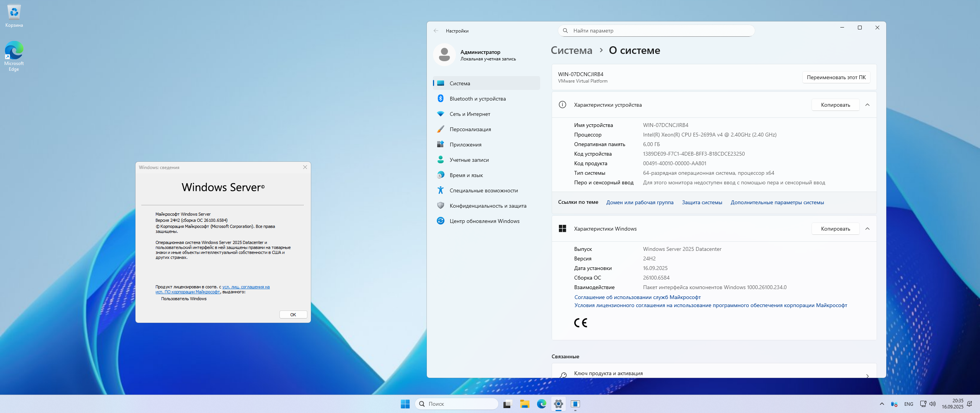This screenshot has height=413, width=980.
Task: Click the Сеть и Интернет wifi icon
Action: coord(441,114)
